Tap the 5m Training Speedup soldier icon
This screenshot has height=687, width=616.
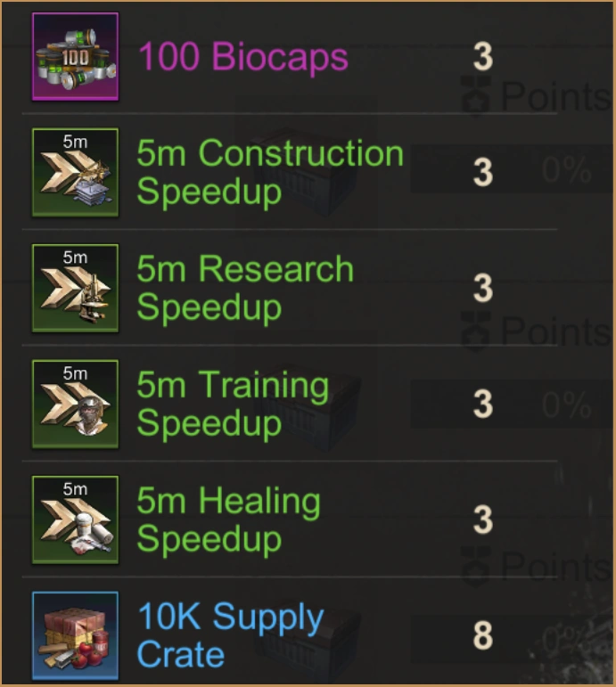tap(76, 404)
